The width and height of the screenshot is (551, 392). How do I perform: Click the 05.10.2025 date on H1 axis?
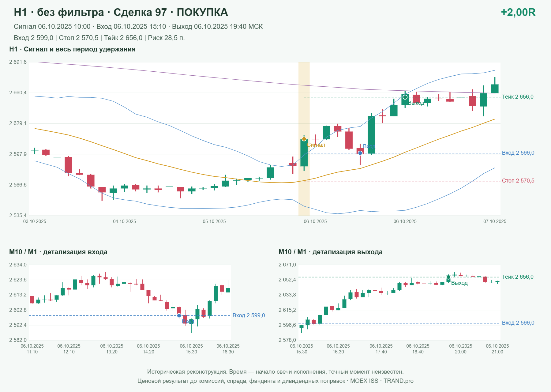pos(214,221)
